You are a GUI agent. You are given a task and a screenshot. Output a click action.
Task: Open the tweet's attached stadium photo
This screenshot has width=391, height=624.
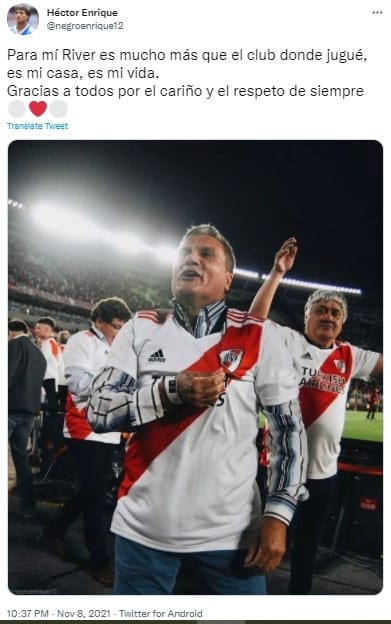click(x=195, y=367)
